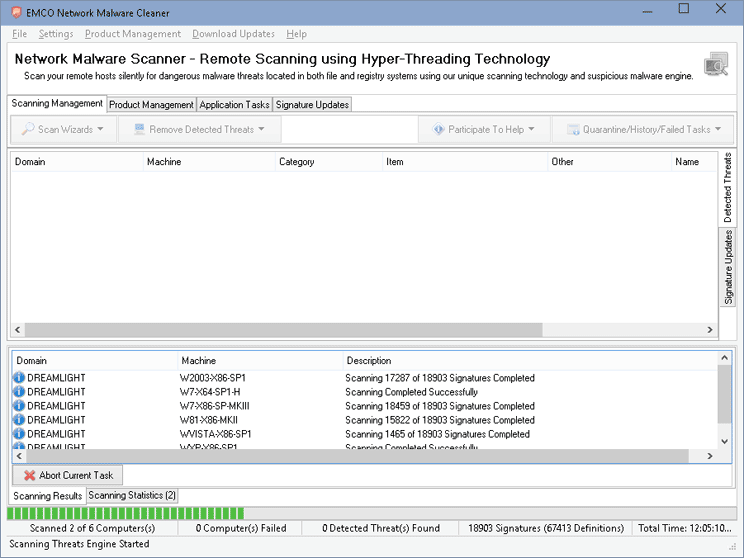This screenshot has width=744, height=558.
Task: Select the WVISTA-X86-SP1 machine cell
Action: (215, 434)
